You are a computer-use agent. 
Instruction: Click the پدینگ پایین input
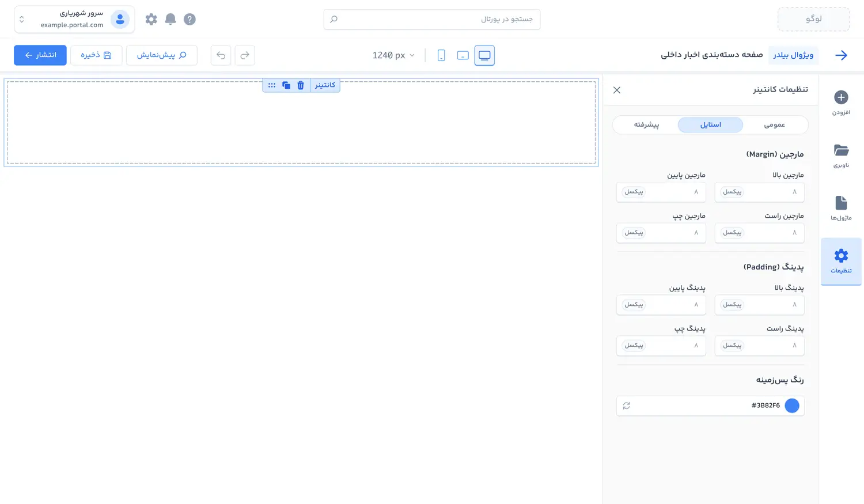tap(661, 305)
